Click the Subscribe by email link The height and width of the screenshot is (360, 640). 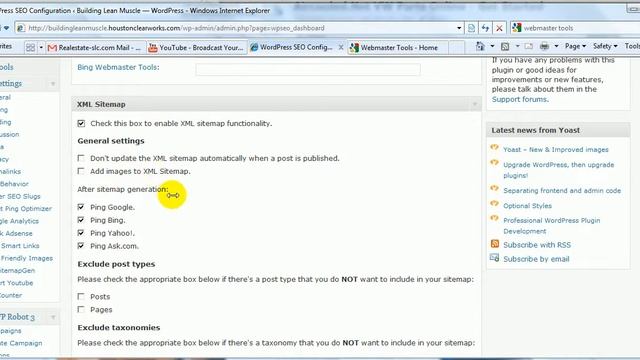pos(536,259)
